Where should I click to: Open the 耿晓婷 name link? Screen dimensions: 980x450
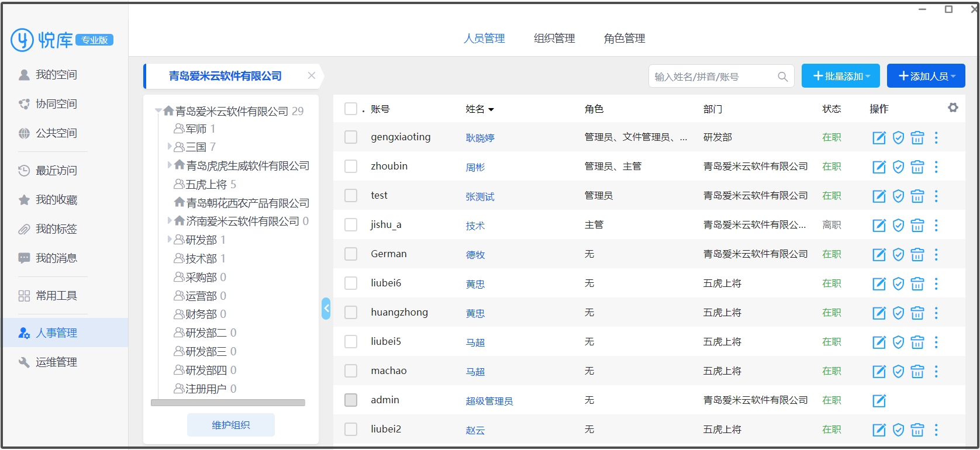click(480, 138)
